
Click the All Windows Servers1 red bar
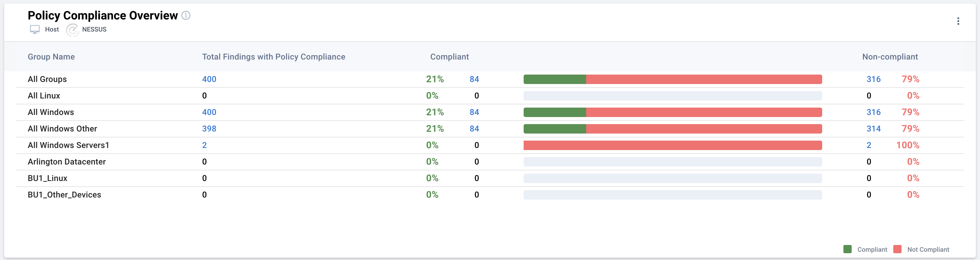[x=672, y=145]
